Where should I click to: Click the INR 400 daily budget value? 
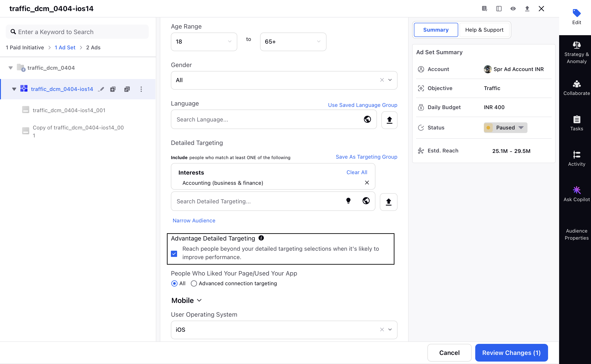pyautogui.click(x=494, y=107)
